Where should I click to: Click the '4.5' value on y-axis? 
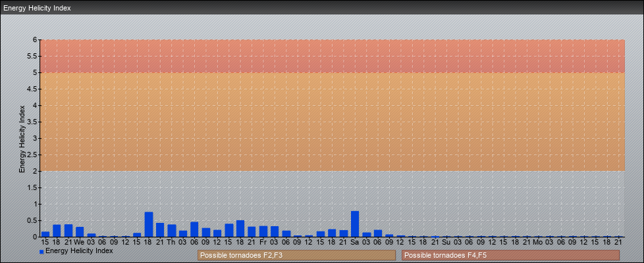click(x=32, y=89)
